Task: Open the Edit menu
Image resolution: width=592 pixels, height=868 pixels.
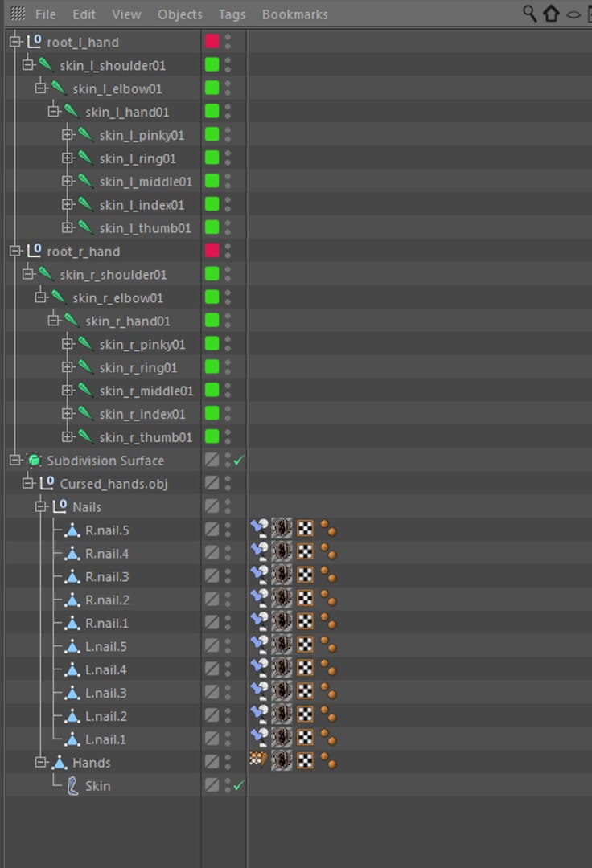Action: (84, 14)
